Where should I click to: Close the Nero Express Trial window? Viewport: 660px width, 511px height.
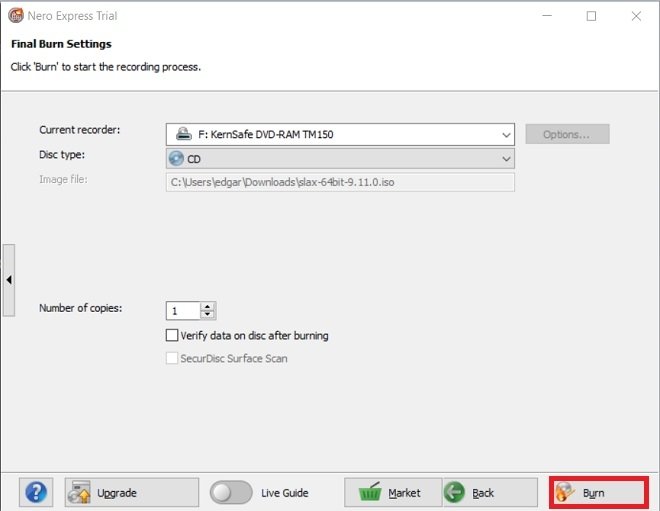tap(636, 16)
